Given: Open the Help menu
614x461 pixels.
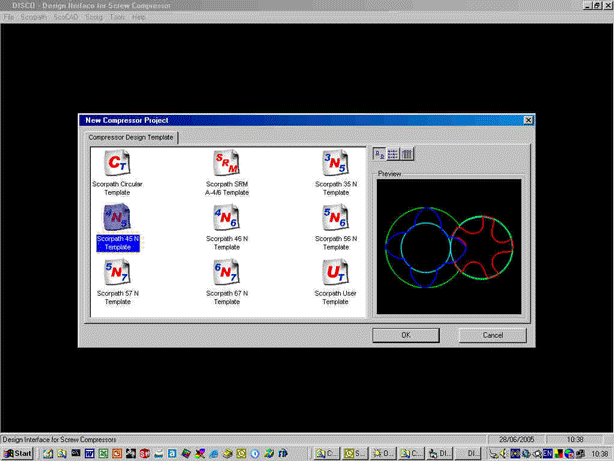Looking at the screenshot, I should [139, 17].
